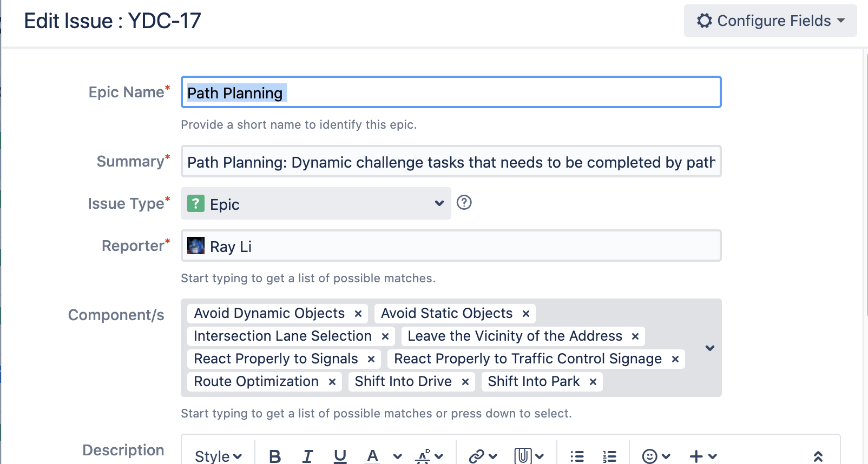Remove Leave the Vicinity of the Address
Viewport: 868px width, 464px height.
click(x=635, y=336)
